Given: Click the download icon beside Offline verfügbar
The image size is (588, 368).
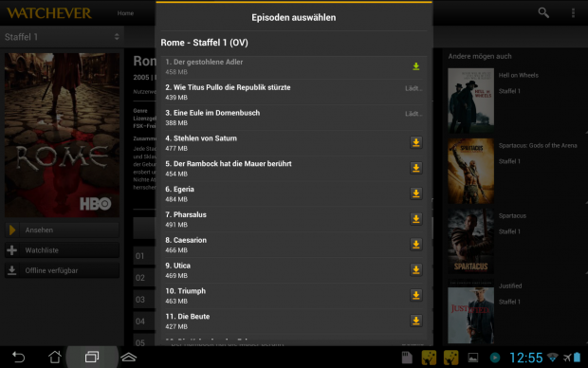Looking at the screenshot, I should pos(12,270).
